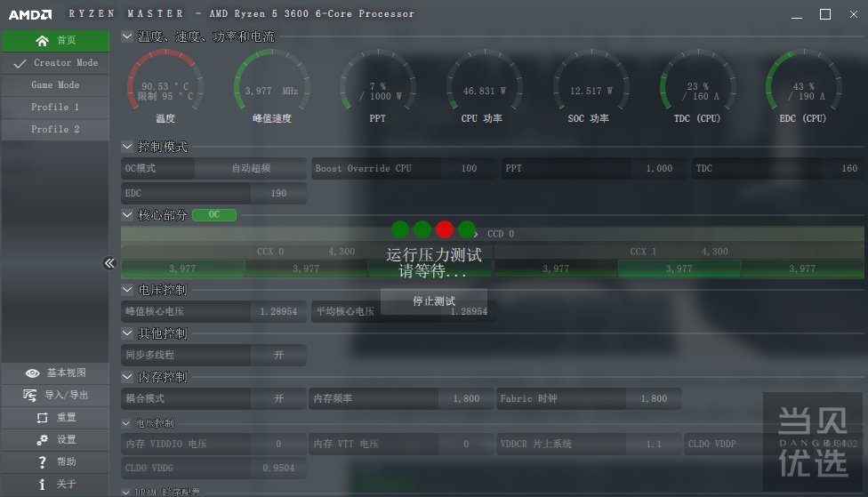Collapse the 核心部分 section

pyautogui.click(x=127, y=215)
